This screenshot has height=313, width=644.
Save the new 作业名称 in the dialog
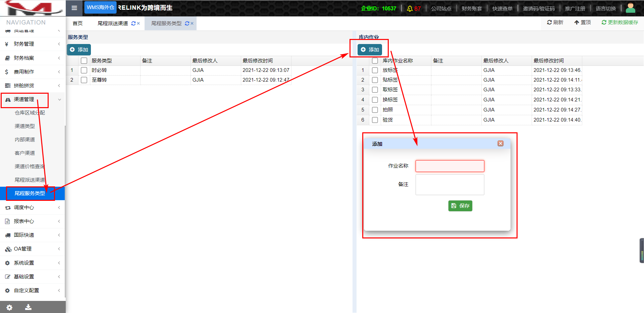[x=460, y=206]
